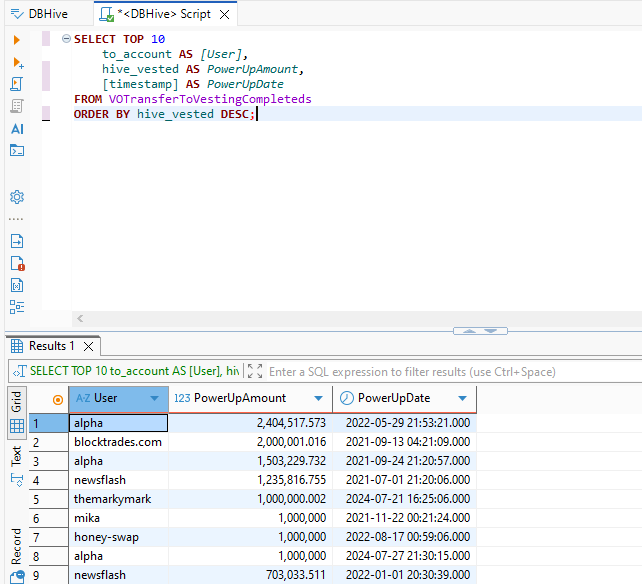Select the DBHive Script editor tab
Image resolution: width=642 pixels, height=584 pixels.
(164, 14)
